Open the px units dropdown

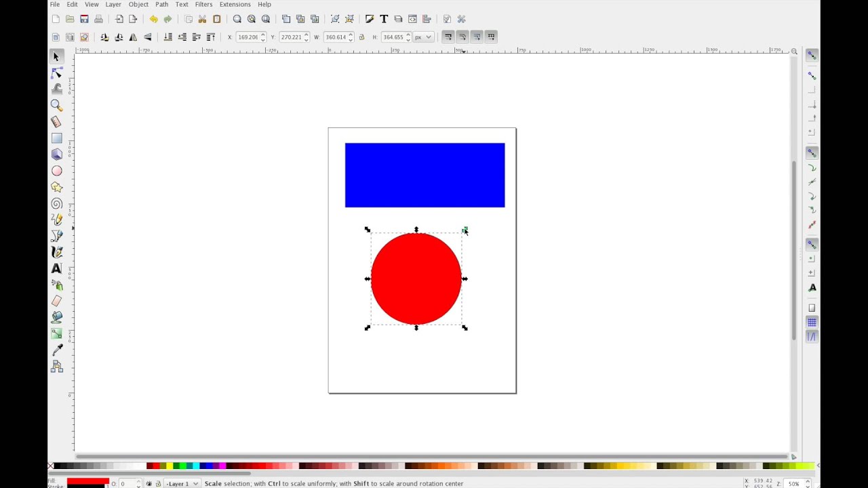click(424, 37)
